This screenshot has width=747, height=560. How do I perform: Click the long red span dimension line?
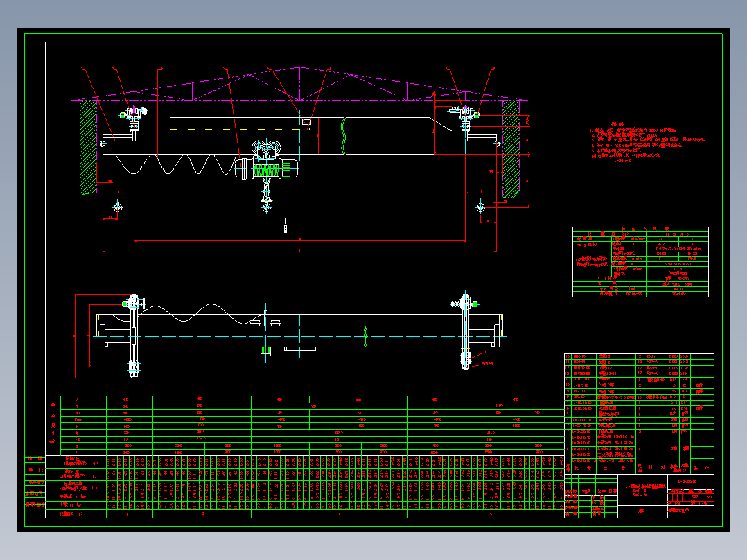(x=299, y=251)
